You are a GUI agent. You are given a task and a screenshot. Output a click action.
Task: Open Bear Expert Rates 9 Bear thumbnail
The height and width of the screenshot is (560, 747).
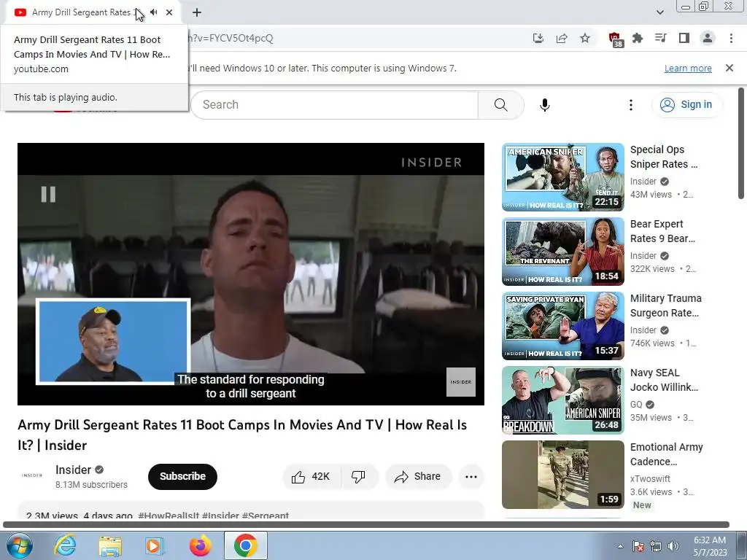[562, 252]
